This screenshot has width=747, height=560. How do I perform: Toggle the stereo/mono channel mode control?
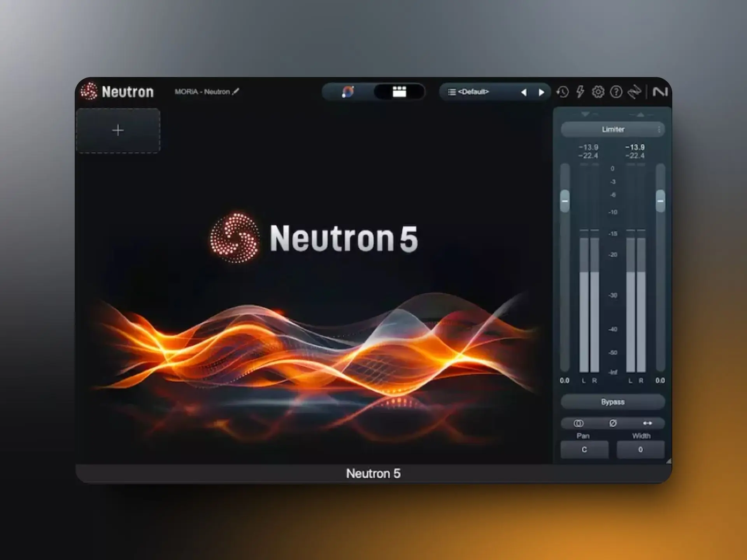point(579,423)
